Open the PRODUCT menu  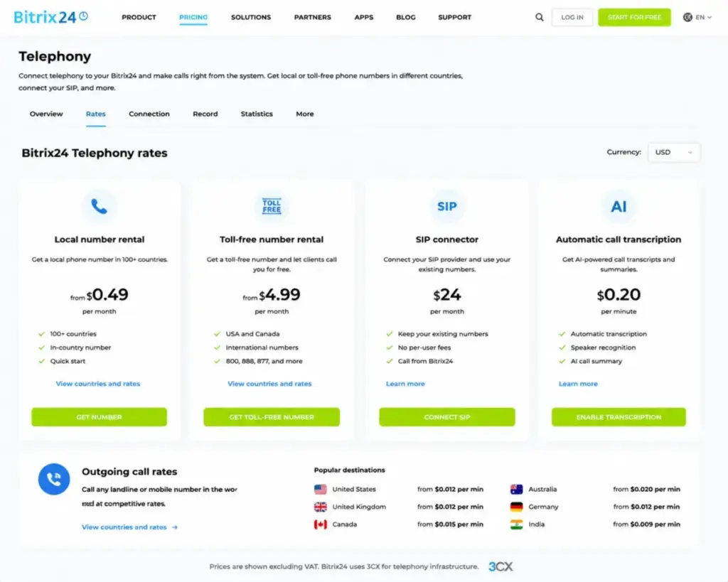click(x=139, y=17)
